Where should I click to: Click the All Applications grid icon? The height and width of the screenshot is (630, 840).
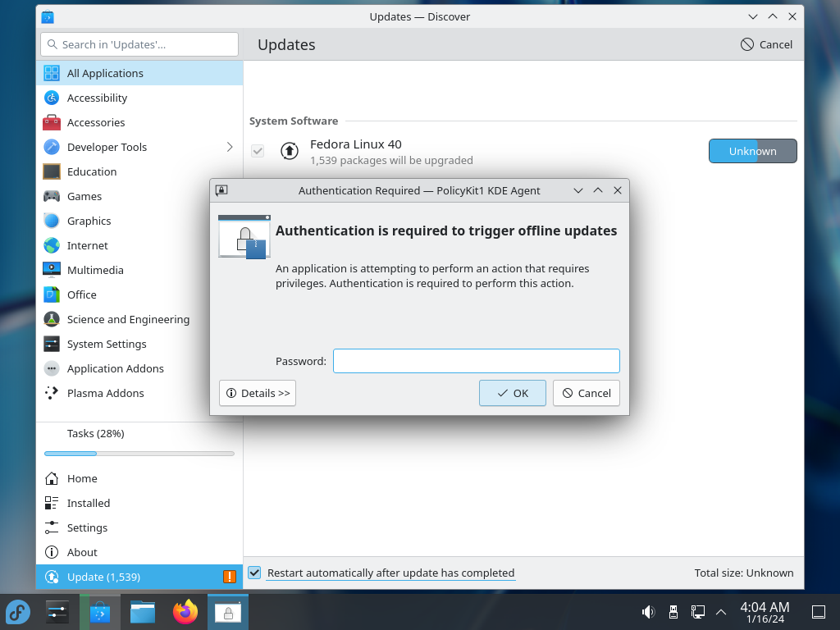pos(52,73)
